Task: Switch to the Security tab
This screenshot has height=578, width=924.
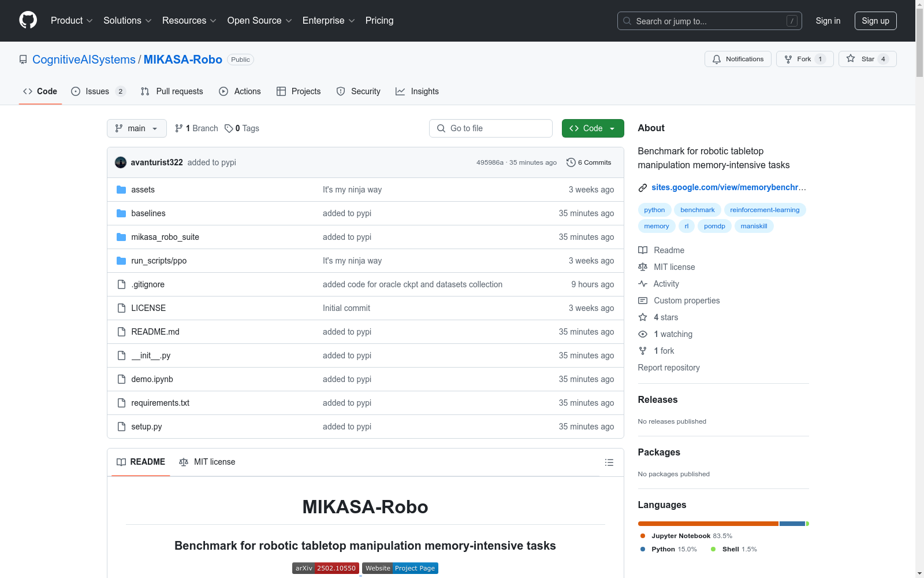Action: pyautogui.click(x=358, y=91)
